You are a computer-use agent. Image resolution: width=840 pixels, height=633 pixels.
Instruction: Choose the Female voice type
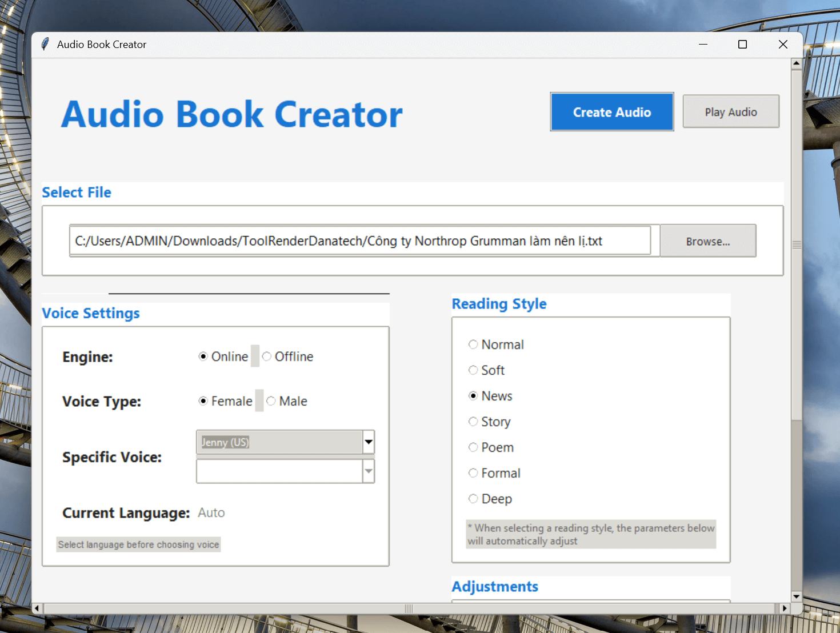click(x=225, y=401)
